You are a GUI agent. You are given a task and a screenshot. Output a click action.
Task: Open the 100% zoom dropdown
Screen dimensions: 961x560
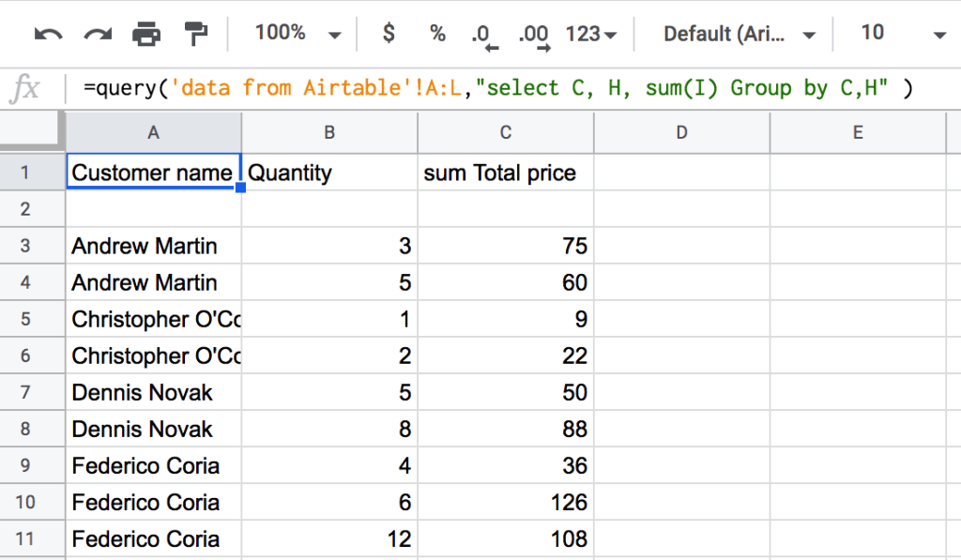pos(297,33)
